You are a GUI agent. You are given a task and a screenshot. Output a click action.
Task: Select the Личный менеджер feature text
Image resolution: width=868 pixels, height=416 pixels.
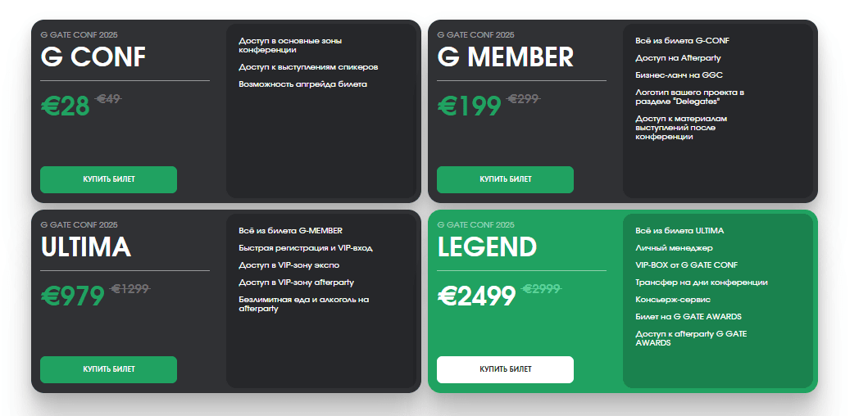(x=674, y=248)
